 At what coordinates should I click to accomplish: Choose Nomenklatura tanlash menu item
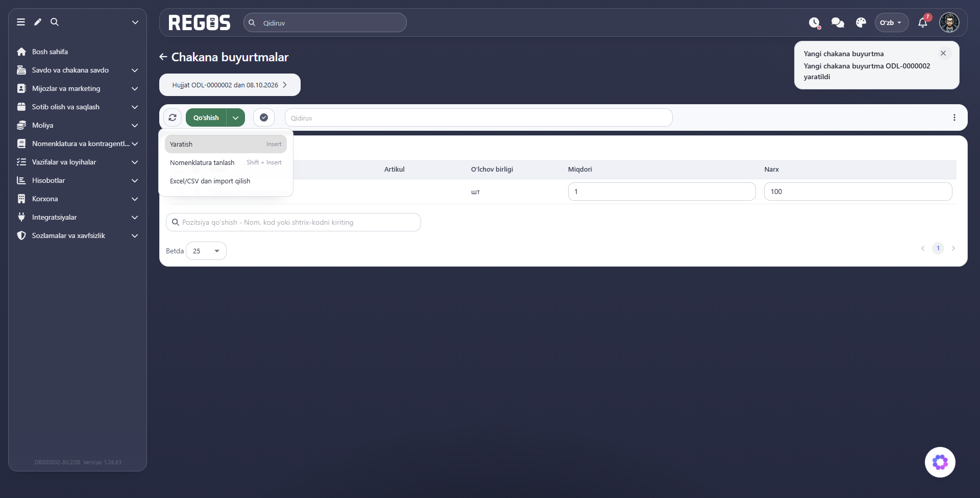226,162
